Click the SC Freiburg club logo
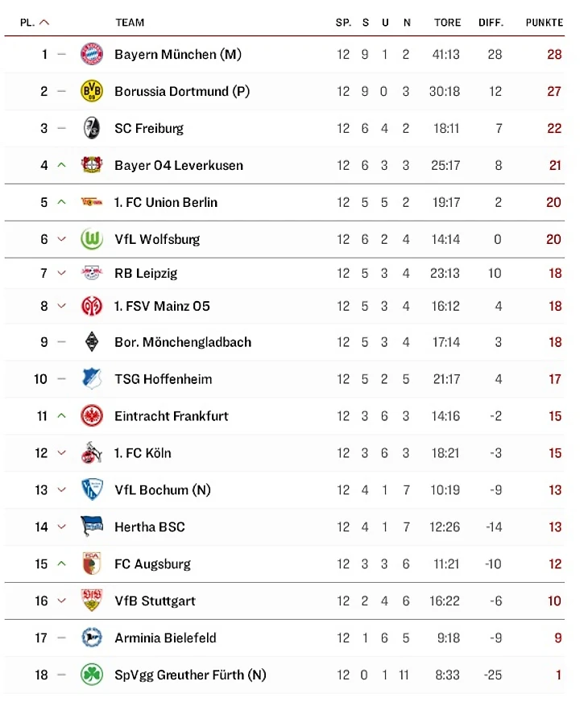 [x=92, y=128]
